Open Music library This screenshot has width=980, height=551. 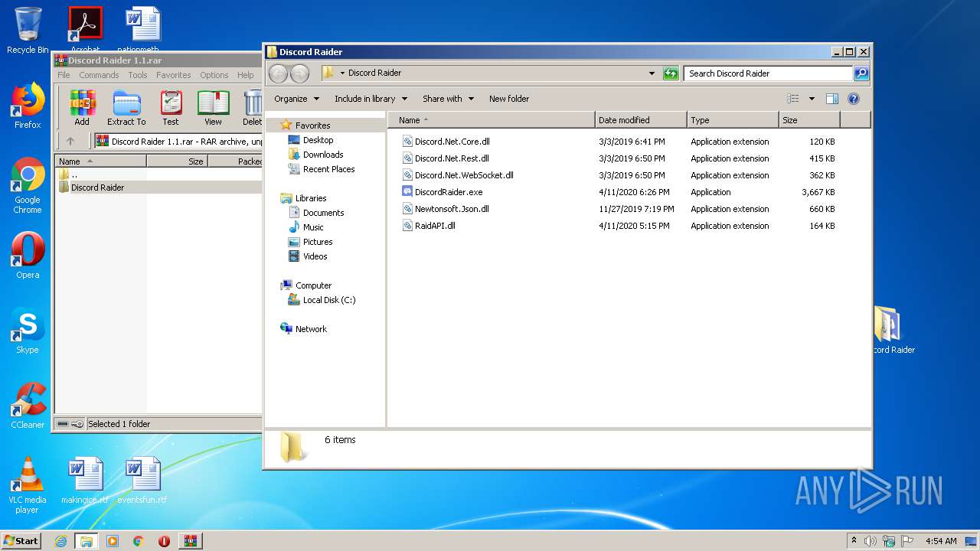point(313,227)
